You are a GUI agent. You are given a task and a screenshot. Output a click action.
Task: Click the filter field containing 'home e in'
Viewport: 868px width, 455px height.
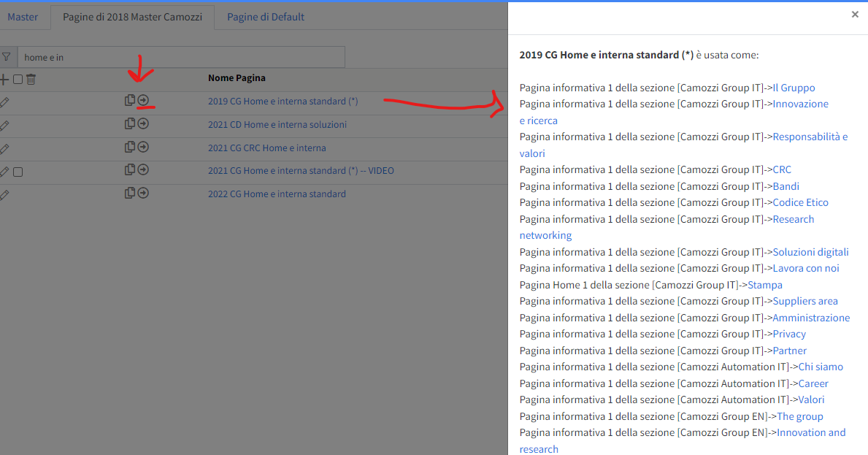tap(181, 57)
